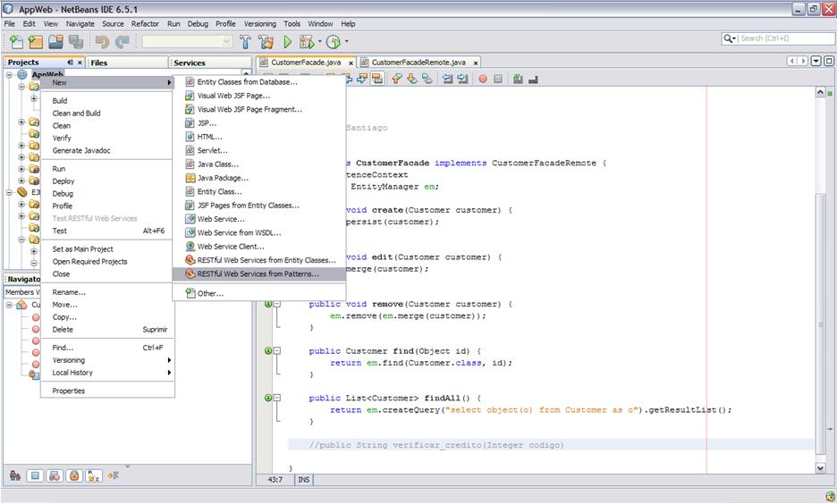
Task: Toggle show non-public members lock filter
Action: (74, 476)
